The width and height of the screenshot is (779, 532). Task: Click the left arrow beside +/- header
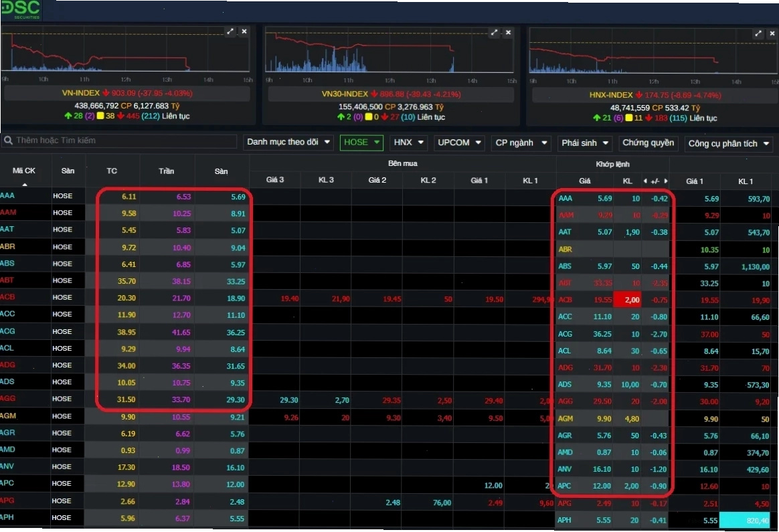[645, 181]
